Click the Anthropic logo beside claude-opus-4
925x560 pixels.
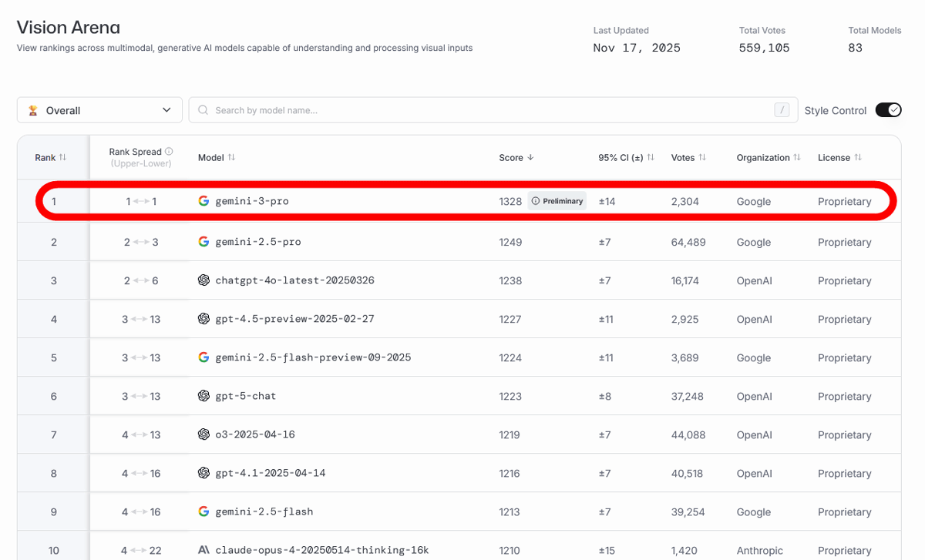pos(203,550)
